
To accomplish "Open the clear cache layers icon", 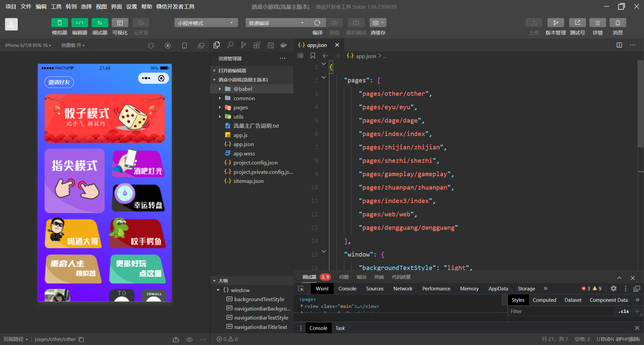I will coord(378,23).
